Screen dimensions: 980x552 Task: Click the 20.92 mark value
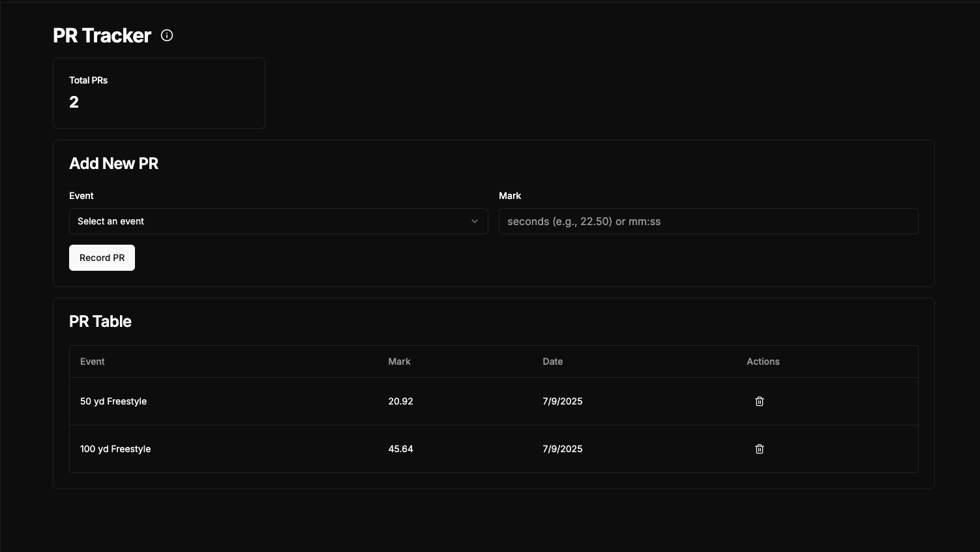(x=400, y=401)
